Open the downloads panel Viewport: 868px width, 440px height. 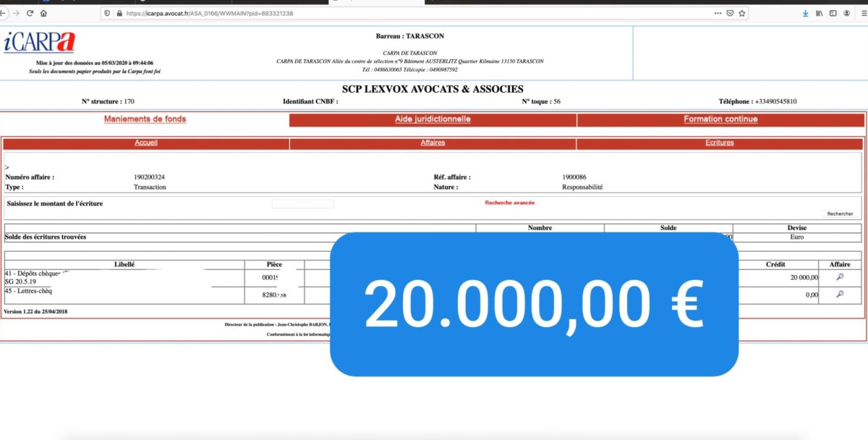[x=806, y=13]
